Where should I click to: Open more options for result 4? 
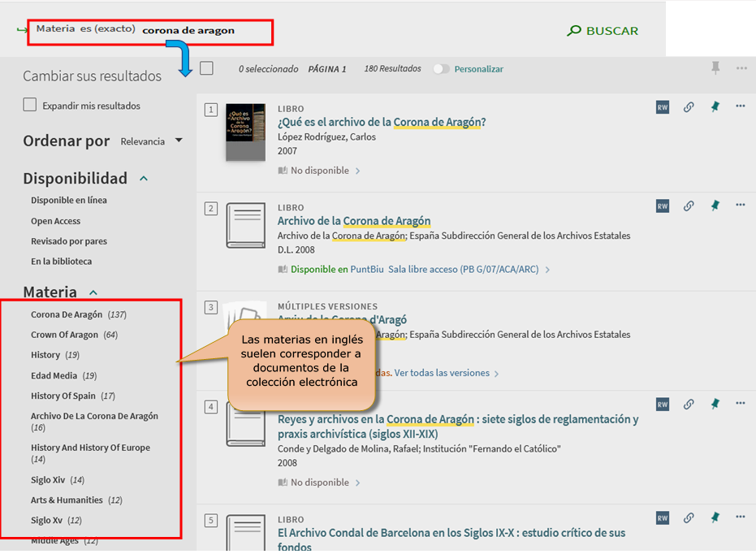tap(740, 404)
